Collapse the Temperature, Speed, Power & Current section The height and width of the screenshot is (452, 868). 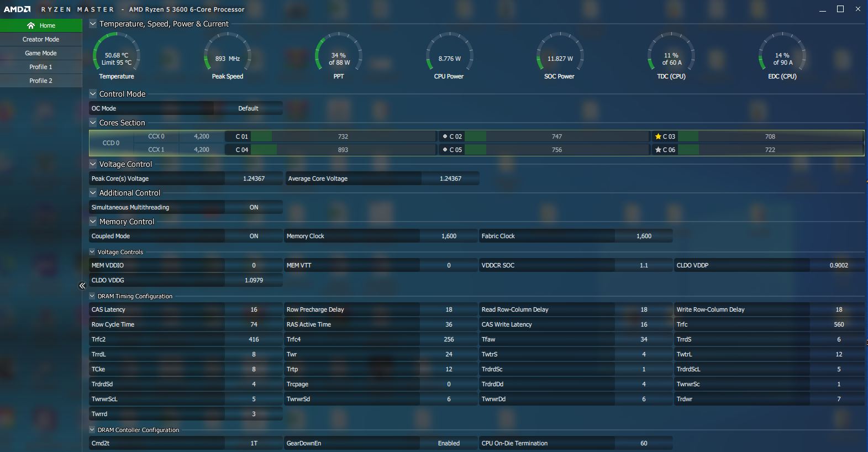click(x=93, y=24)
